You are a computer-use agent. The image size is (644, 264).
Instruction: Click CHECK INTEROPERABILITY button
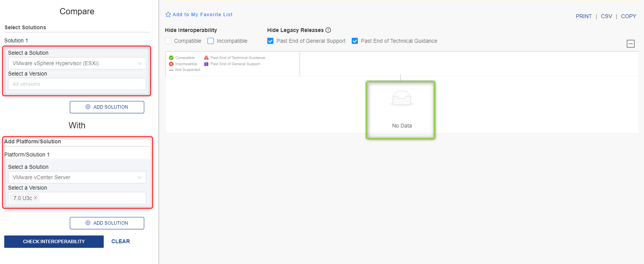coord(54,242)
